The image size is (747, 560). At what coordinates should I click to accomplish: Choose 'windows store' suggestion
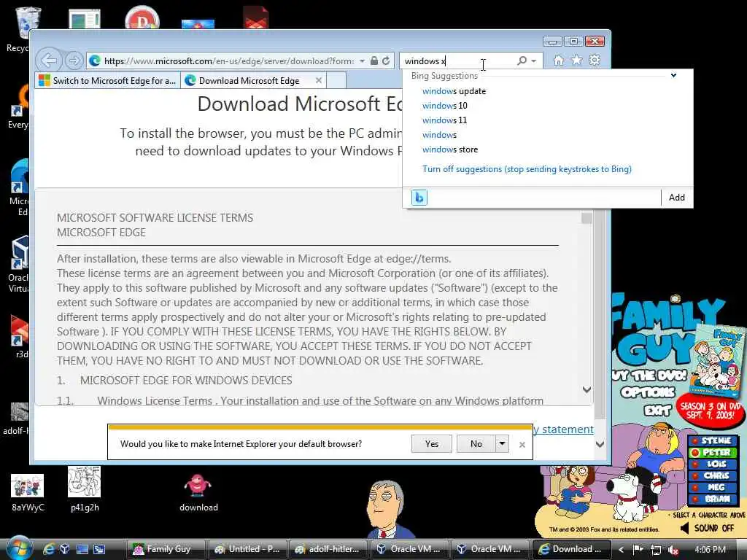[x=449, y=149]
